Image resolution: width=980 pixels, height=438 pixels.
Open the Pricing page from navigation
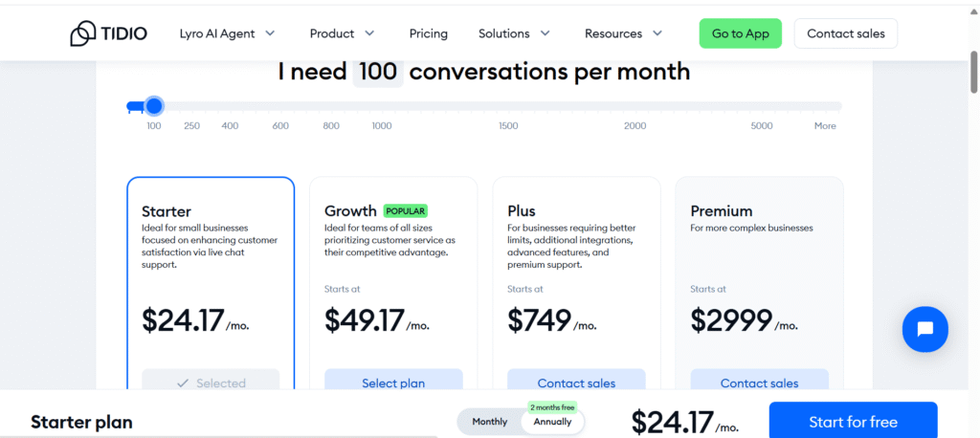coord(428,33)
